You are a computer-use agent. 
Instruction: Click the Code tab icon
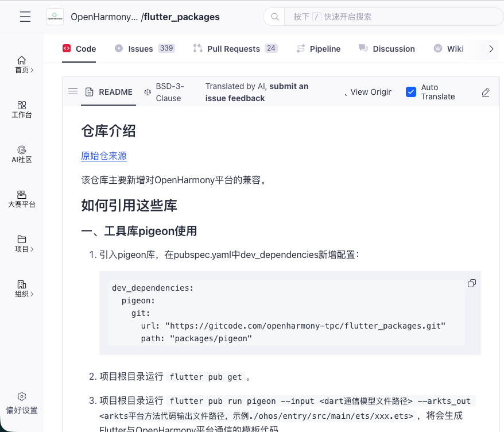point(67,49)
